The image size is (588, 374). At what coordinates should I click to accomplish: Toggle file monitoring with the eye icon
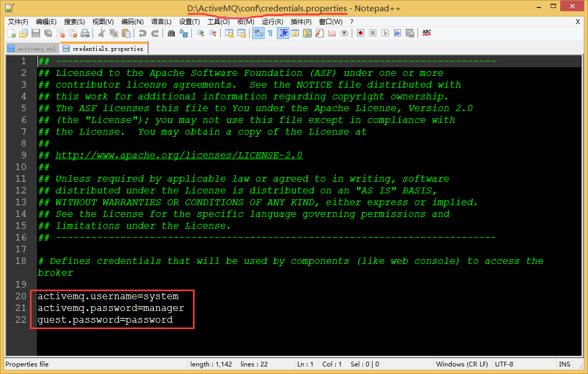[344, 33]
